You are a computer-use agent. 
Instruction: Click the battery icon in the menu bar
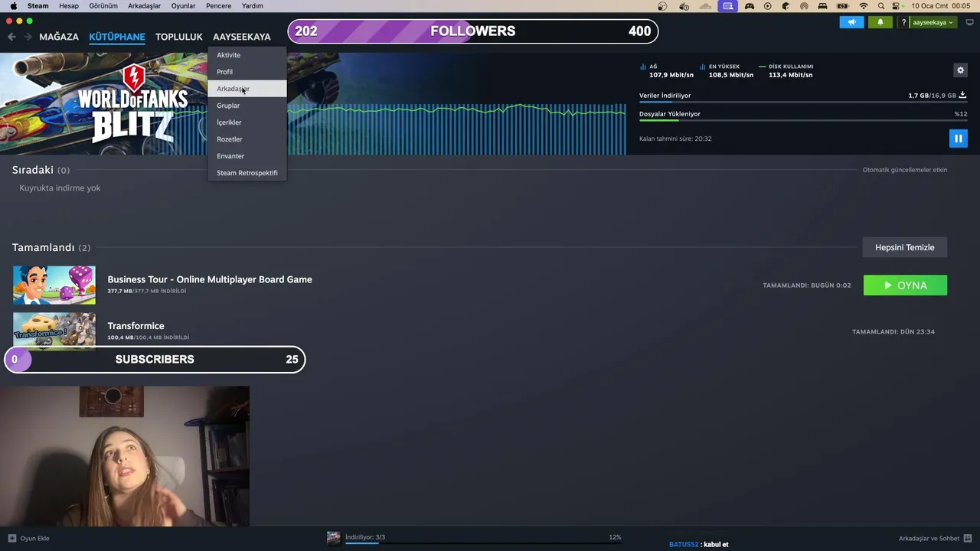pyautogui.click(x=843, y=6)
